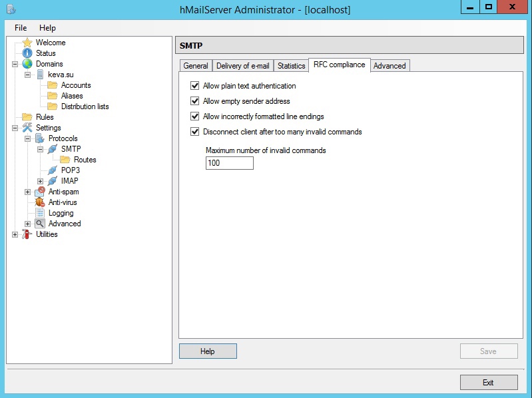Click the Rules folder icon
532x398 pixels.
(27, 117)
